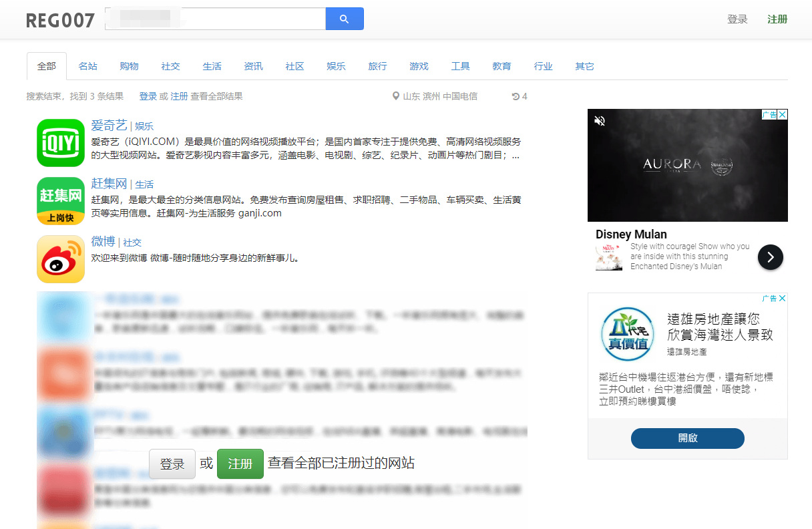This screenshot has height=529, width=812.
Task: Open the 查看全部结果 link
Action: tap(215, 96)
